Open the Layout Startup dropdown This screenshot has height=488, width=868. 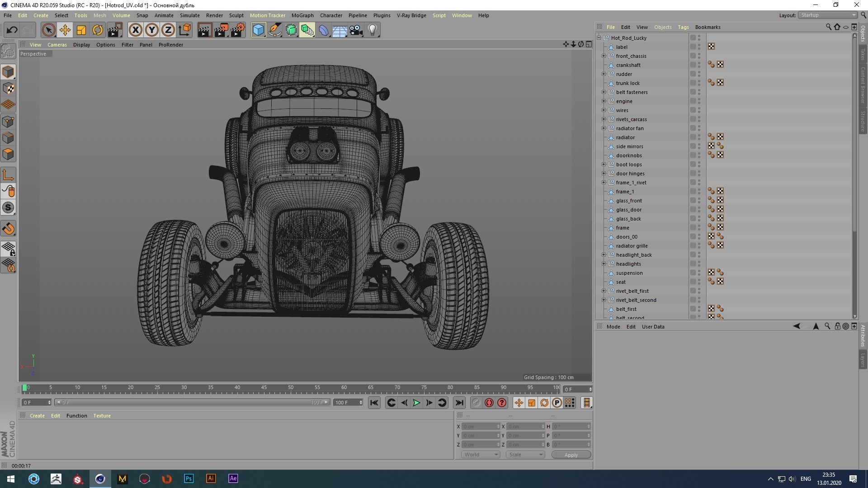pyautogui.click(x=828, y=15)
